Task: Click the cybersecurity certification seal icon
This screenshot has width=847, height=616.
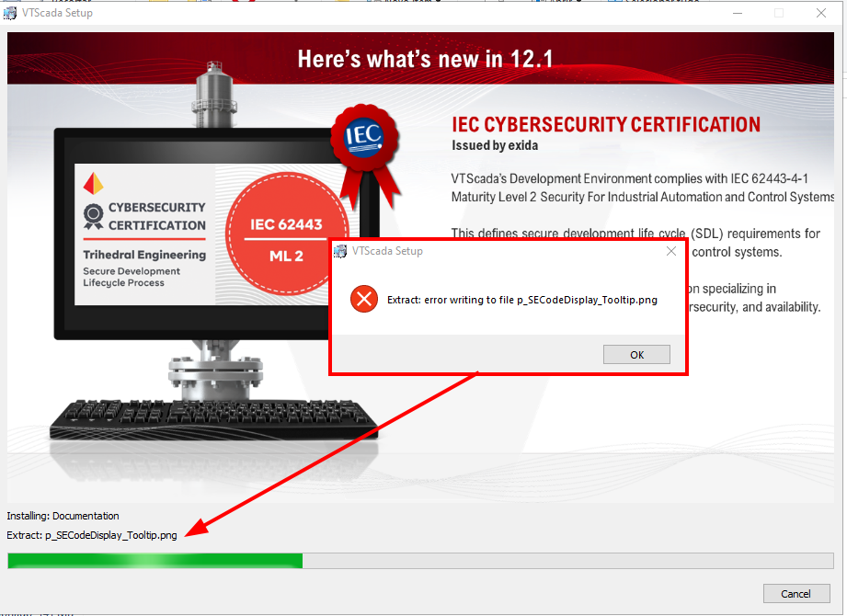Action: coord(93,216)
